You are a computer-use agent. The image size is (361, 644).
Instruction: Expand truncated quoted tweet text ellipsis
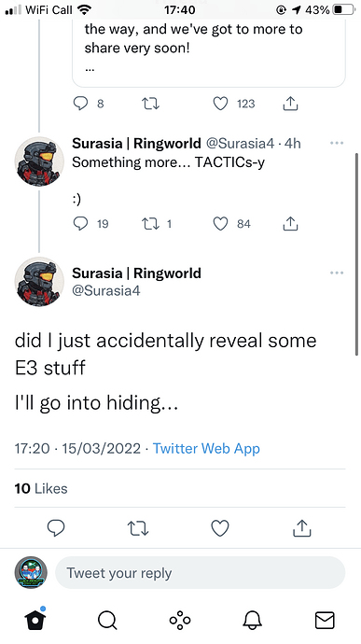[x=90, y=69]
